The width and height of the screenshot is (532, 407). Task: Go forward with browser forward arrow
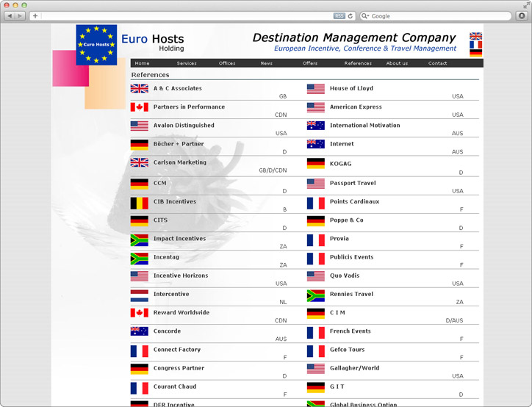point(20,16)
